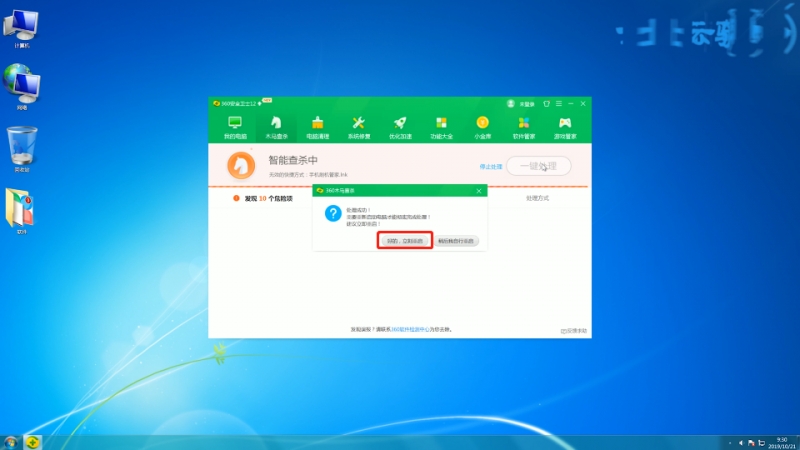Open the 游戏管家 gamepad icon
Viewport: 800px width, 450px height.
[x=565, y=128]
